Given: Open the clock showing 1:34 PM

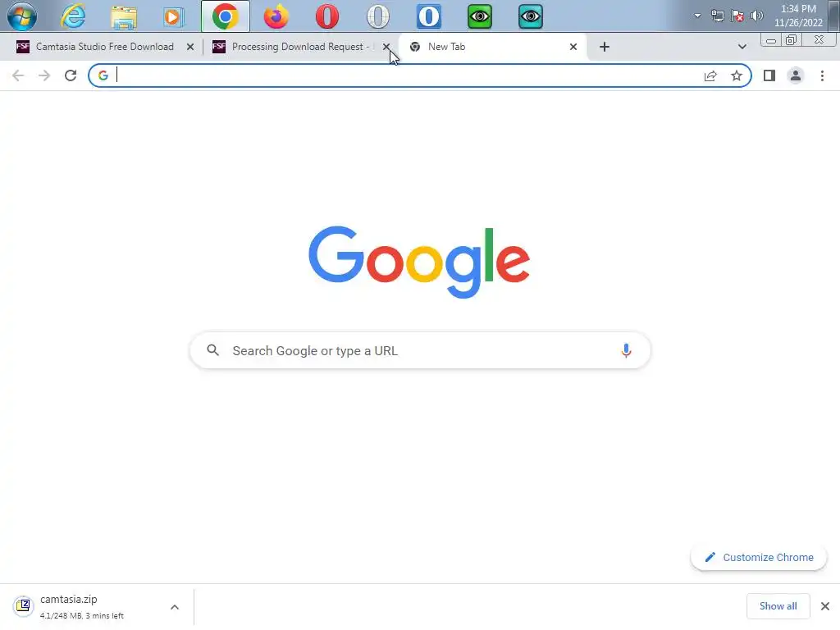Looking at the screenshot, I should tap(798, 16).
